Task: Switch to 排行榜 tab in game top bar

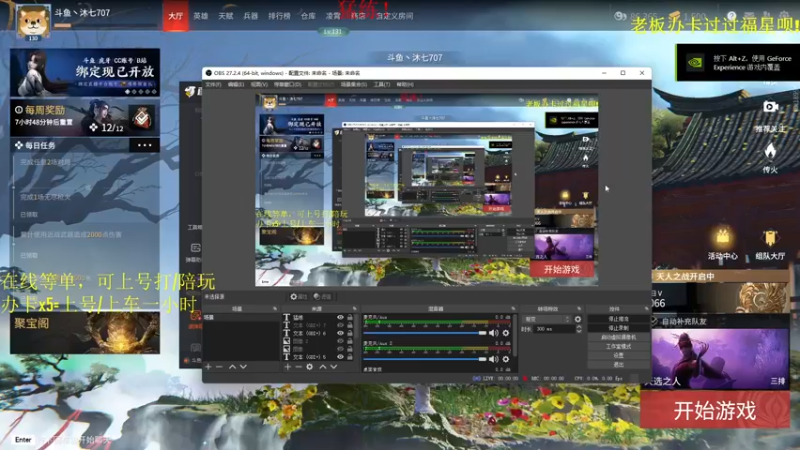Action: (x=279, y=16)
